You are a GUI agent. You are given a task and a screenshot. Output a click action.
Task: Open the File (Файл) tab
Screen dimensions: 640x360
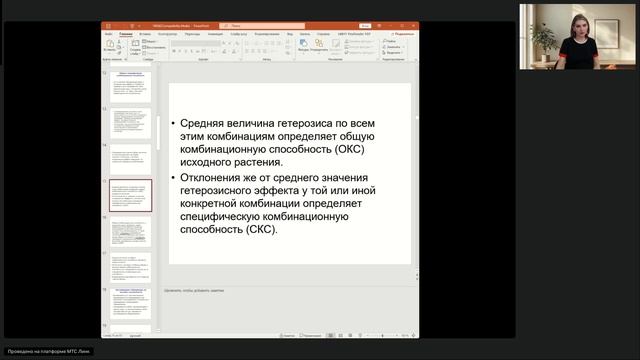[109, 34]
